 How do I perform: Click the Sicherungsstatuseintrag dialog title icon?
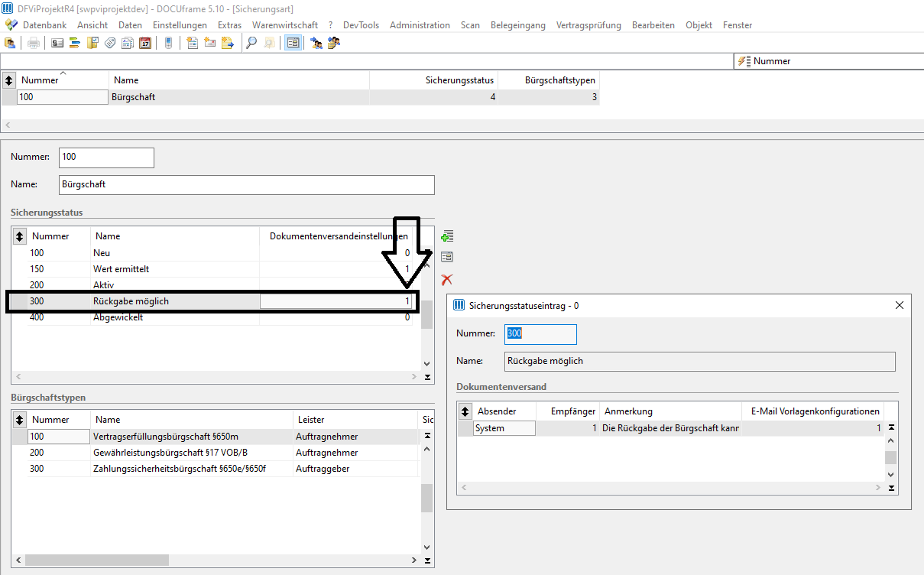click(459, 305)
